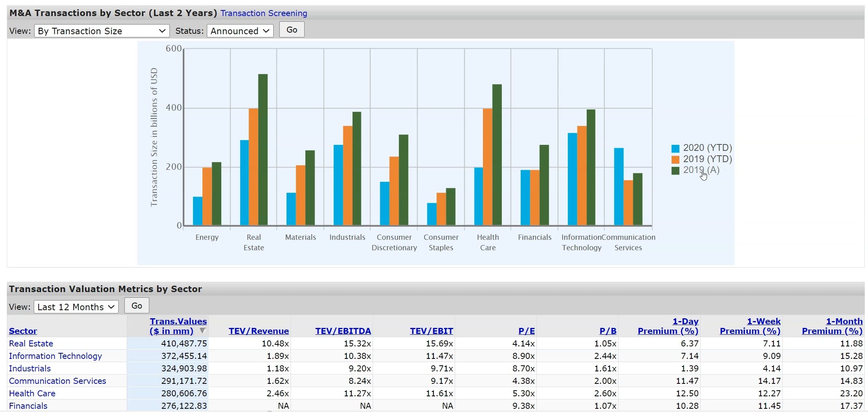Click the Real Estate tallest green bar
Image resolution: width=868 pixels, height=412 pixels.
pos(263,150)
